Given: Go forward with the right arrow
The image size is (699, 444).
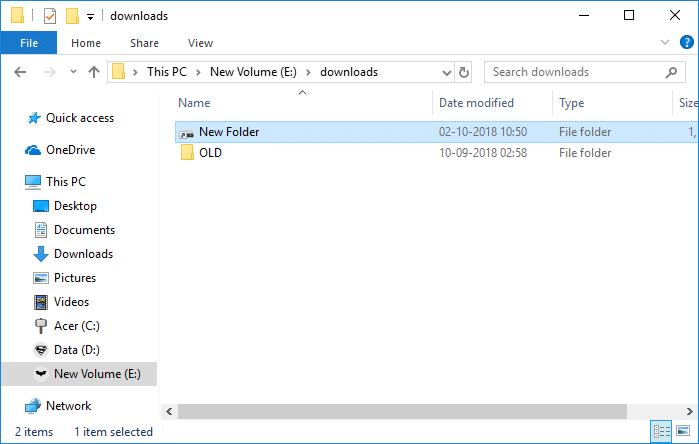Looking at the screenshot, I should [x=49, y=72].
